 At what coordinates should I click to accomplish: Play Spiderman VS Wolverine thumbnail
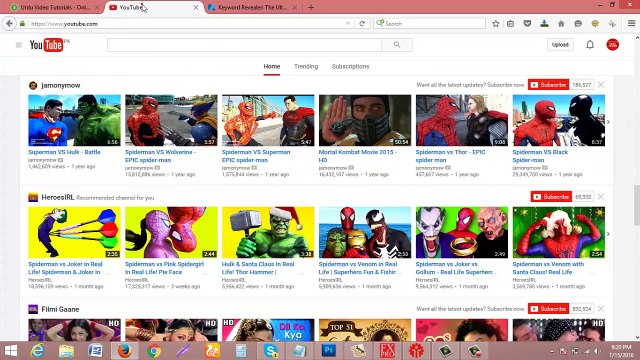point(171,120)
